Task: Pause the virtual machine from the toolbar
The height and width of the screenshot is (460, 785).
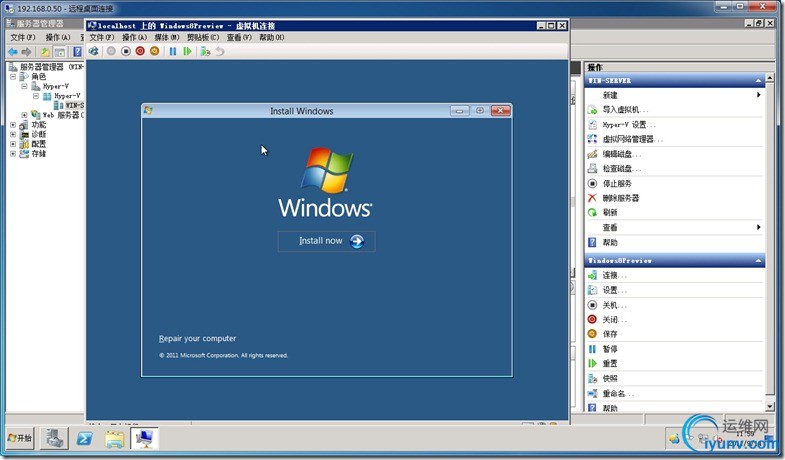Action: pyautogui.click(x=173, y=51)
